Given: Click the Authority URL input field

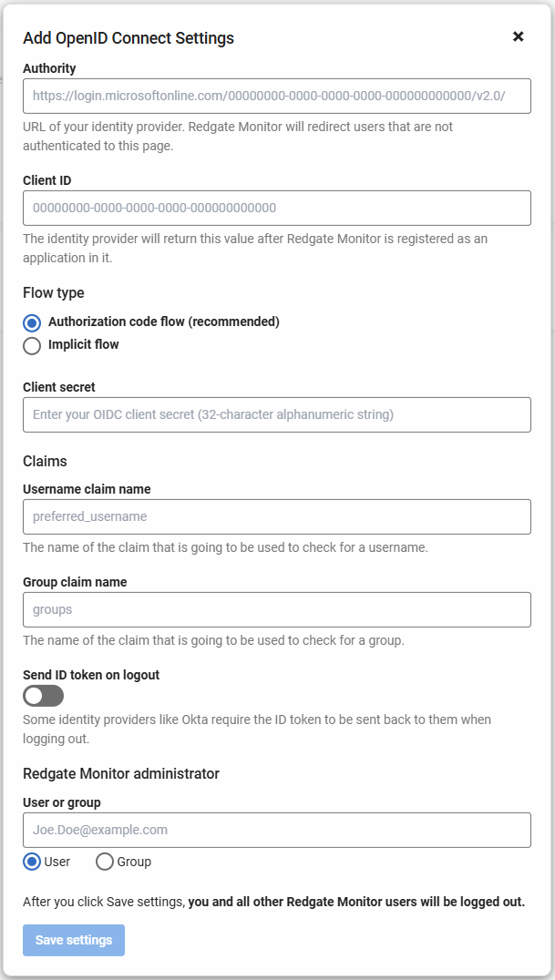Looking at the screenshot, I should coord(276,95).
